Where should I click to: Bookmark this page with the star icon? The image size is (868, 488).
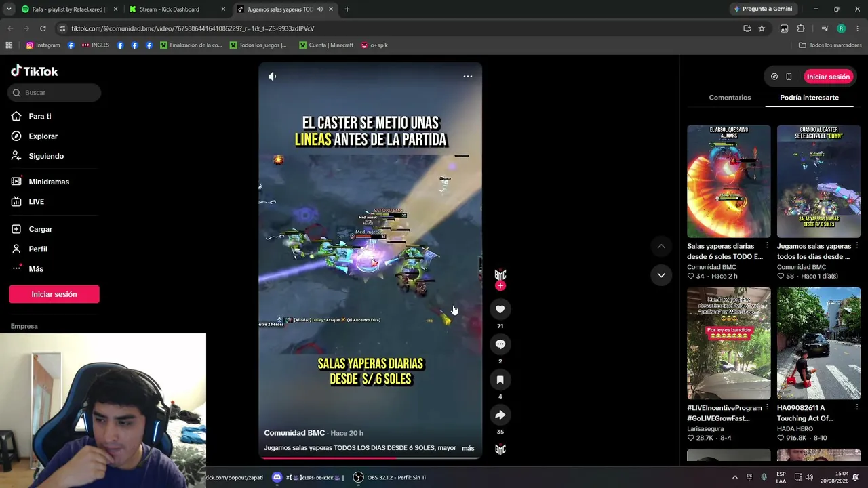[x=762, y=28]
